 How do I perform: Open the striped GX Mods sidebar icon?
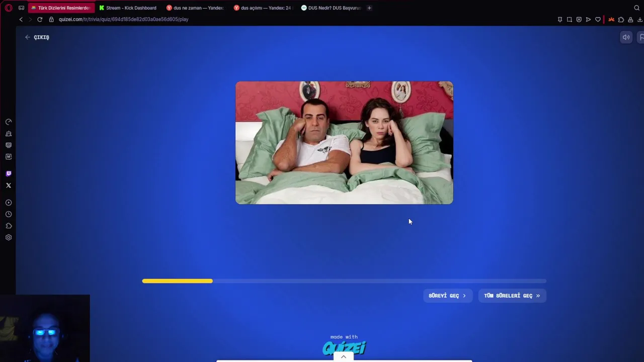9,145
